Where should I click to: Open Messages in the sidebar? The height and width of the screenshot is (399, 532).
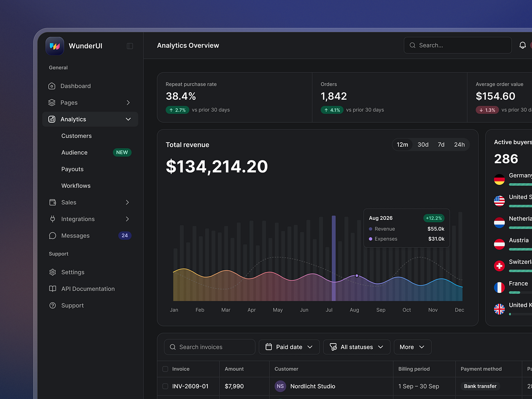pos(90,235)
